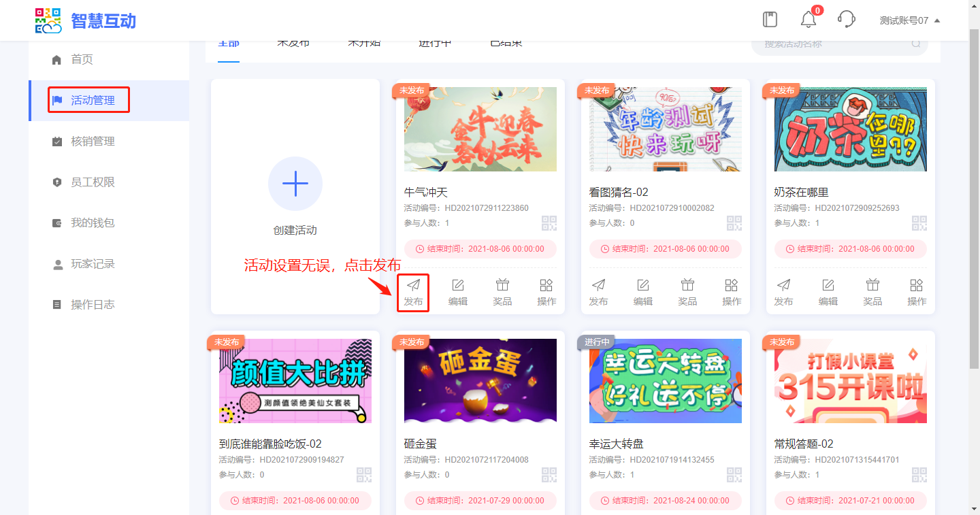Open 核销管理 in the sidebar
This screenshot has height=515, width=980.
[x=93, y=142]
